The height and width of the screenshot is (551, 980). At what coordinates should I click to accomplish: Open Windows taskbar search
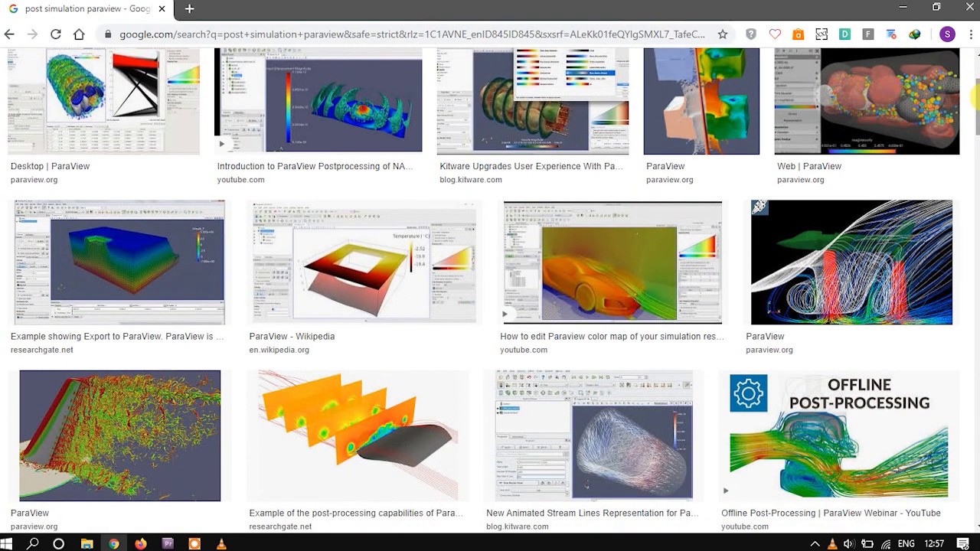pos(33,543)
